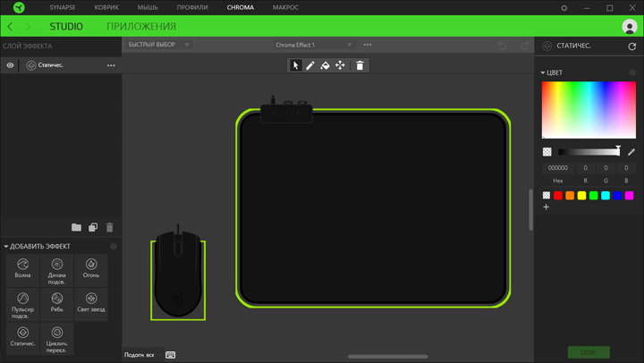Switch to the Приложения subtab
The height and width of the screenshot is (363, 644).
point(141,27)
